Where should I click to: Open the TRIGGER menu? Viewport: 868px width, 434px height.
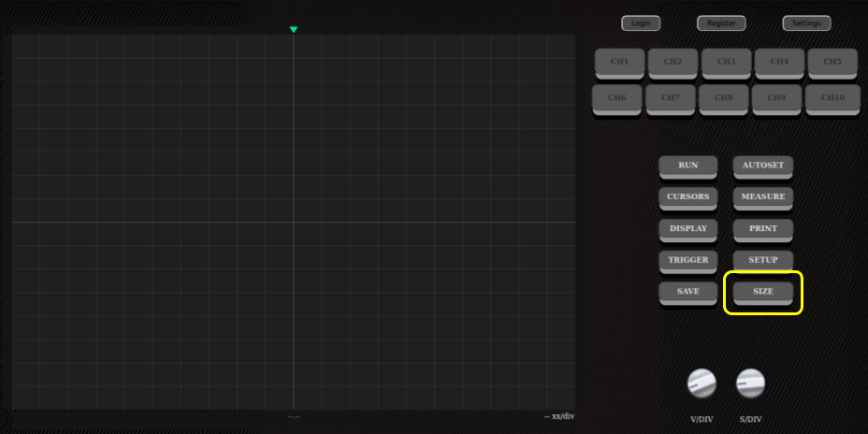688,262
